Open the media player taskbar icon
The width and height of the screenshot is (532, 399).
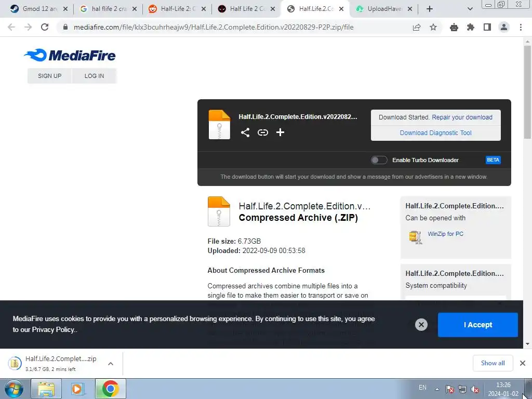[x=77, y=389]
